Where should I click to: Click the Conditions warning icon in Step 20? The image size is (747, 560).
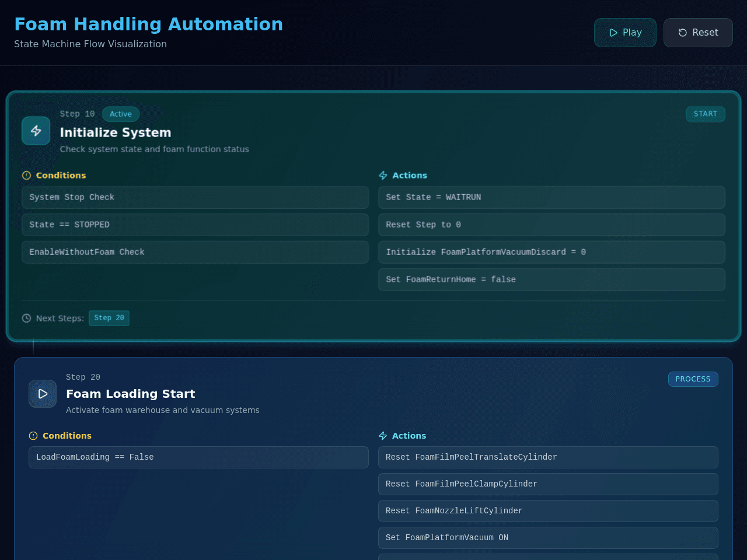33,436
